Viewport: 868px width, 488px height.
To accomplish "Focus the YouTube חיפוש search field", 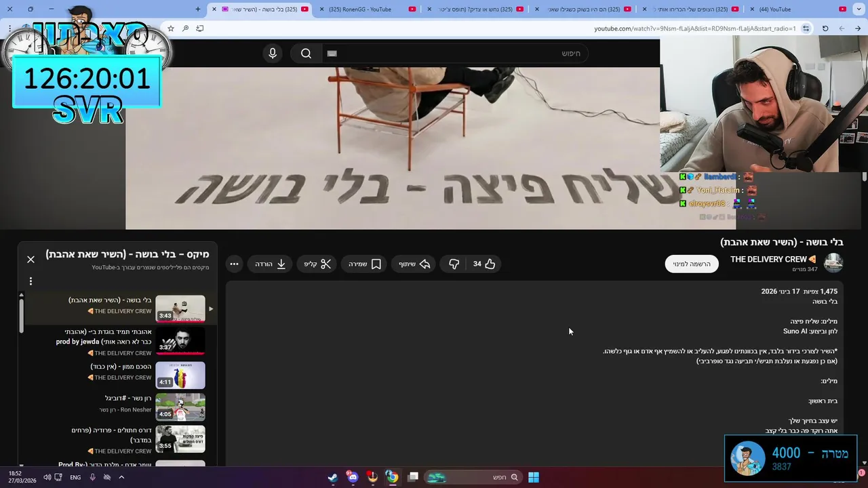I will pyautogui.click(x=454, y=54).
